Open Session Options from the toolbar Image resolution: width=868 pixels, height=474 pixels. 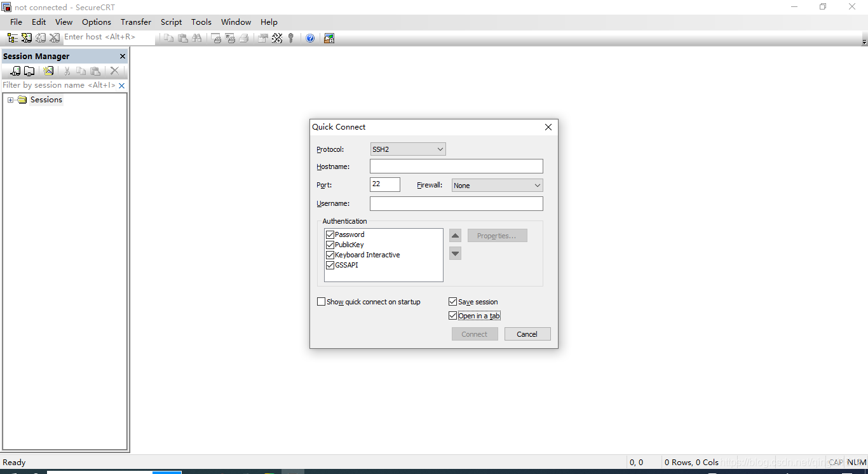coord(262,38)
